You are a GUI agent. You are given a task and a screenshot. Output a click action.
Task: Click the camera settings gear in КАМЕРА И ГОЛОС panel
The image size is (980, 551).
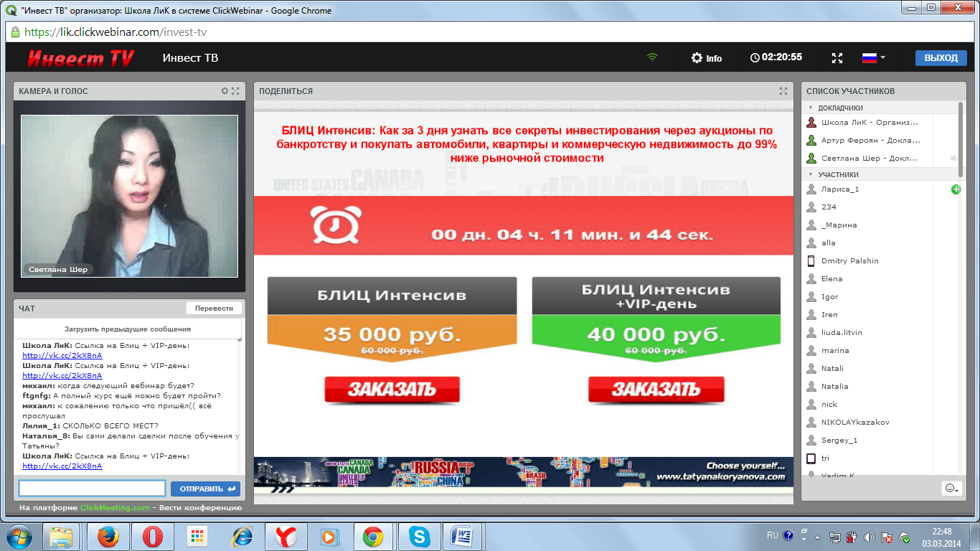click(x=223, y=91)
